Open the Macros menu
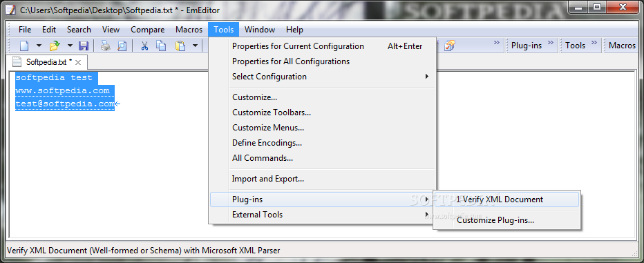Image resolution: width=644 pixels, height=263 pixels. click(189, 30)
